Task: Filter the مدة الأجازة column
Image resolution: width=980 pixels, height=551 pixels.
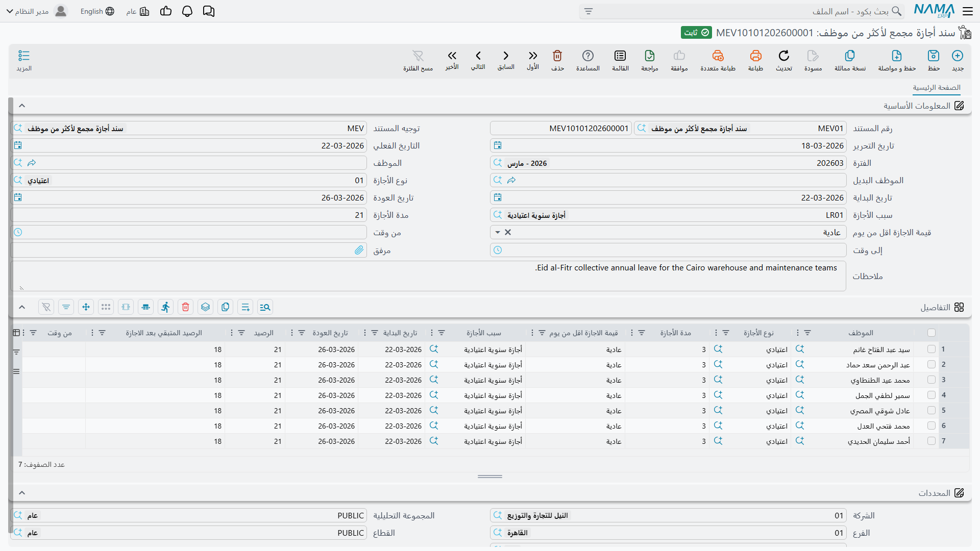Action: [x=642, y=333]
